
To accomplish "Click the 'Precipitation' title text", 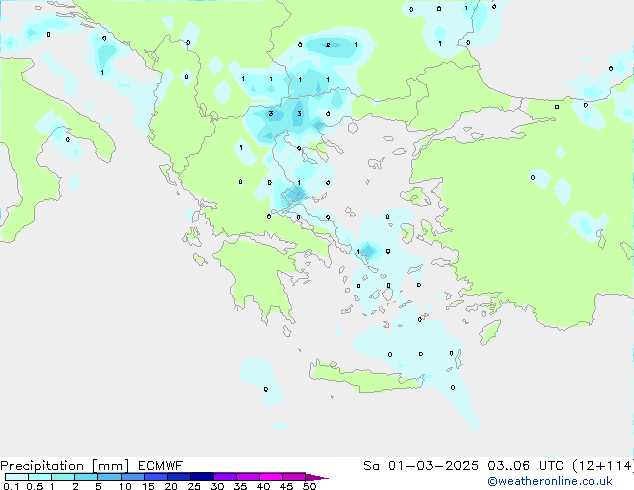I will 42,466.
